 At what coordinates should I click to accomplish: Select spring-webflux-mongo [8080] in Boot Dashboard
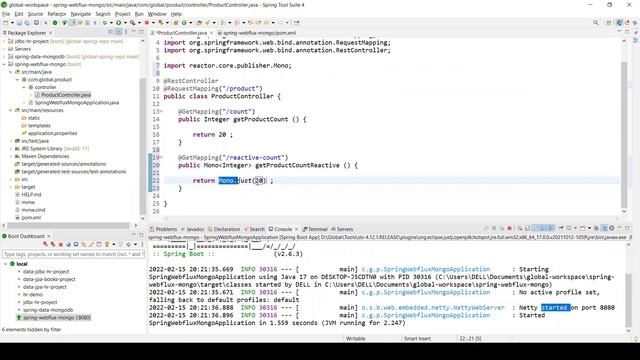(x=56, y=318)
